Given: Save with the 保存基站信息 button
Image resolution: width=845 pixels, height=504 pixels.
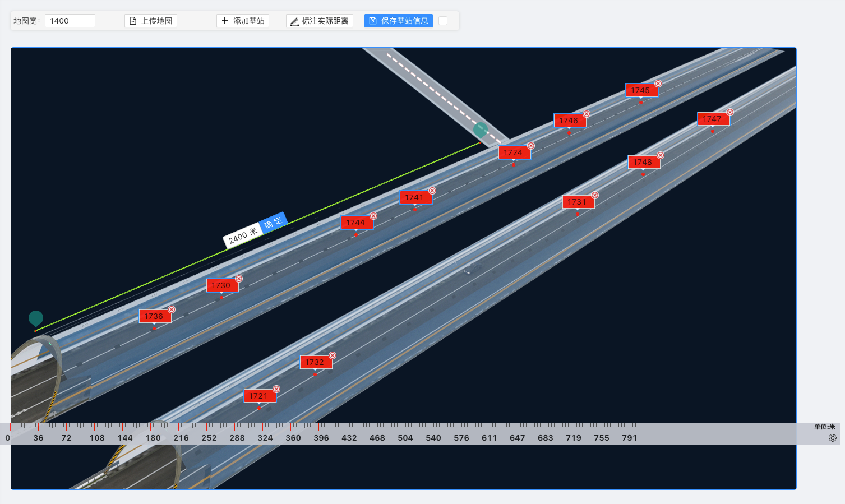Looking at the screenshot, I should coord(399,21).
